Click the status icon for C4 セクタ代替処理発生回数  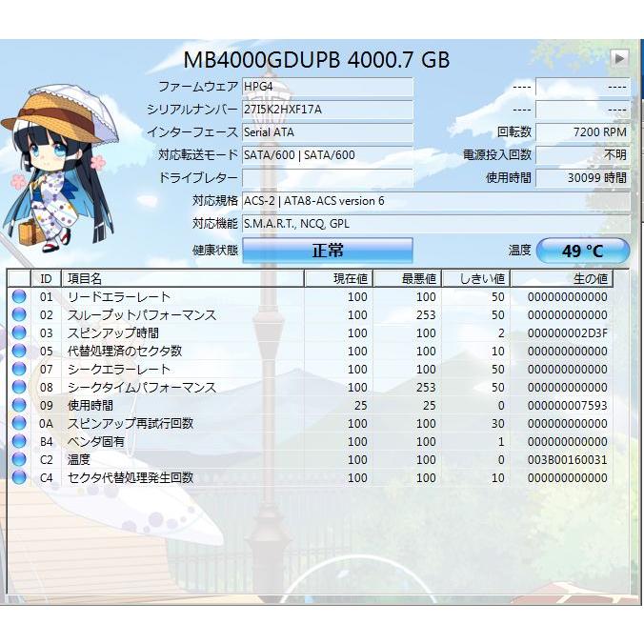click(x=19, y=477)
